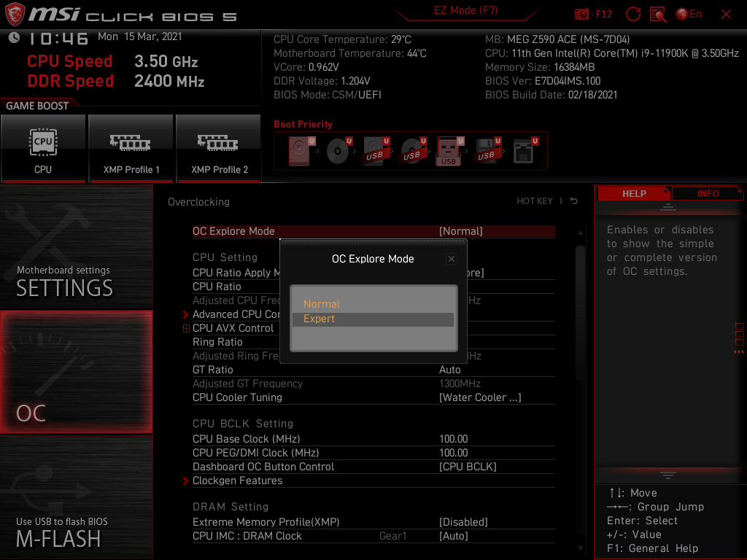Click the date Mon 15 Mar, 2021
This screenshot has height=560, width=747.
click(x=139, y=36)
